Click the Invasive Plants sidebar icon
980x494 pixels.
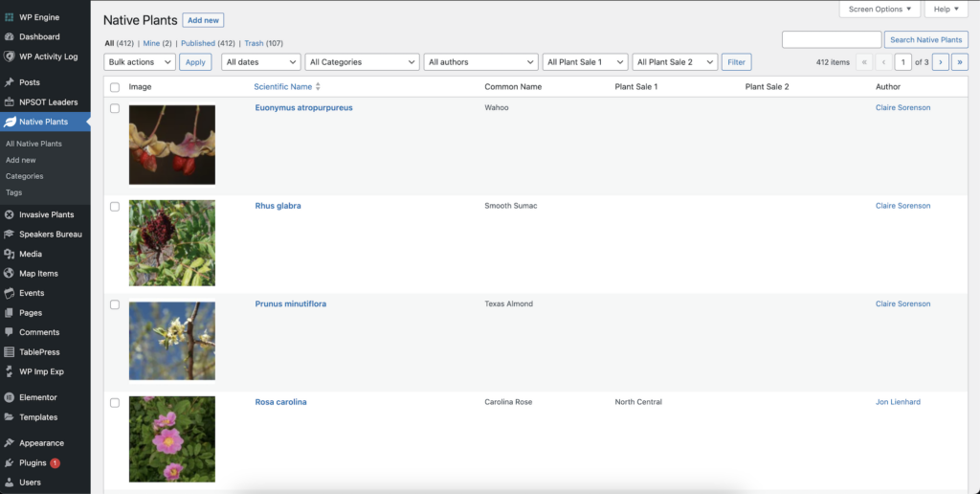(9, 214)
